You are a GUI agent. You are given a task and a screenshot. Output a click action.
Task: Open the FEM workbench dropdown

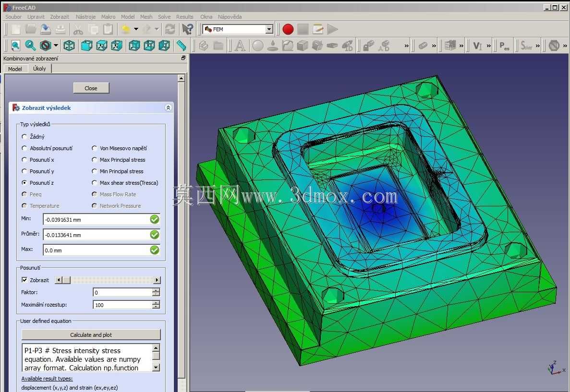pyautogui.click(x=268, y=29)
